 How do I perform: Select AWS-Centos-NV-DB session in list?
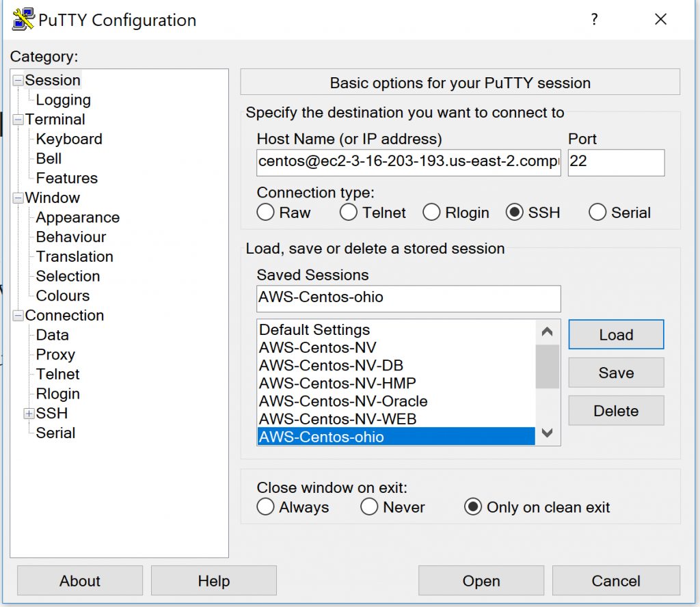[396, 366]
